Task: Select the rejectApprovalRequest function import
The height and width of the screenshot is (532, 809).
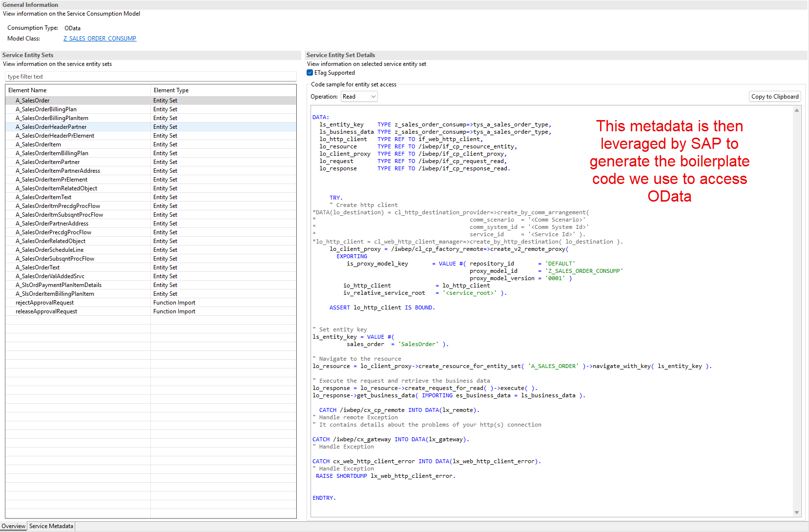Action: pyautogui.click(x=45, y=303)
